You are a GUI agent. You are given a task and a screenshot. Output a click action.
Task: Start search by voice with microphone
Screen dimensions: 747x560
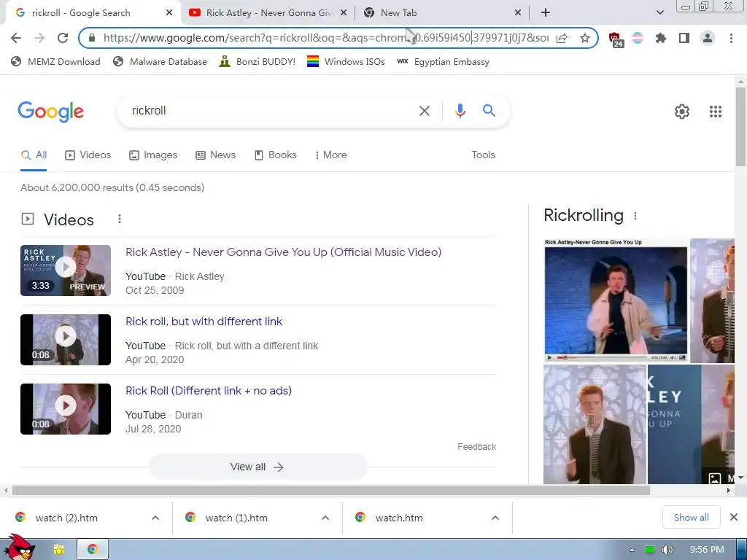coord(460,111)
